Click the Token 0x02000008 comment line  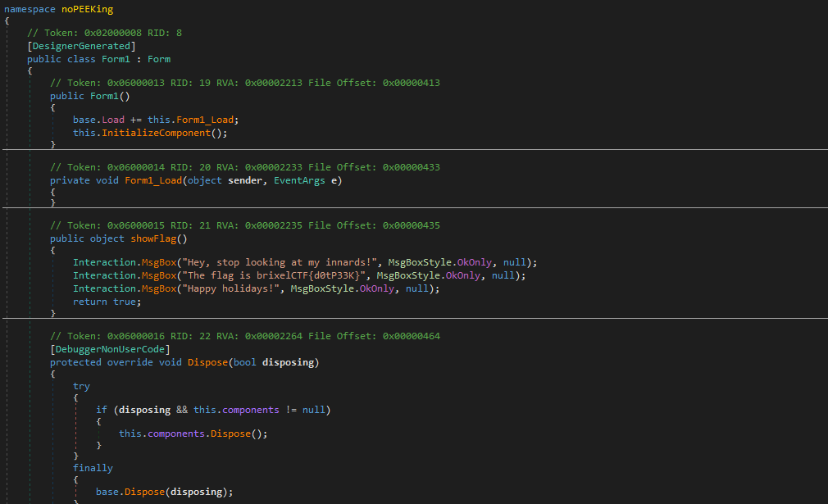(104, 33)
